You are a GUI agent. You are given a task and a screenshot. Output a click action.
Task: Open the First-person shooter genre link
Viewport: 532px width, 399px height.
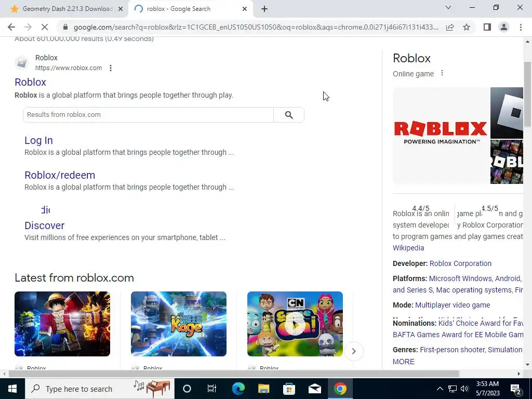coord(453,350)
